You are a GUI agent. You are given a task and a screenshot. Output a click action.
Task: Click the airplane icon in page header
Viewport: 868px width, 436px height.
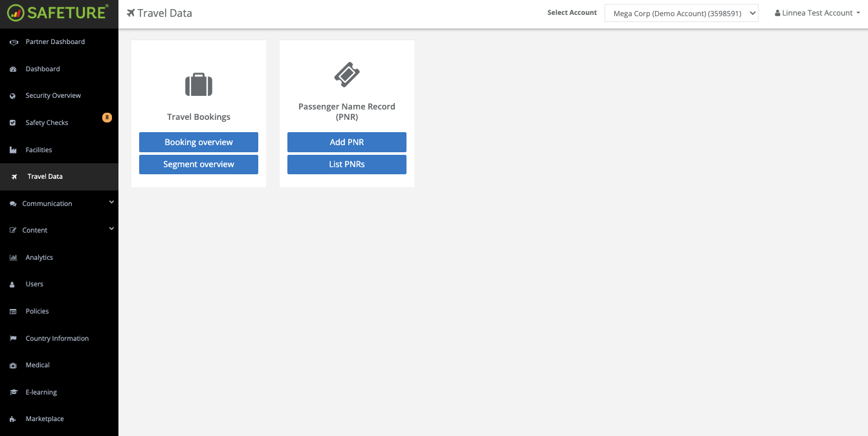click(131, 13)
